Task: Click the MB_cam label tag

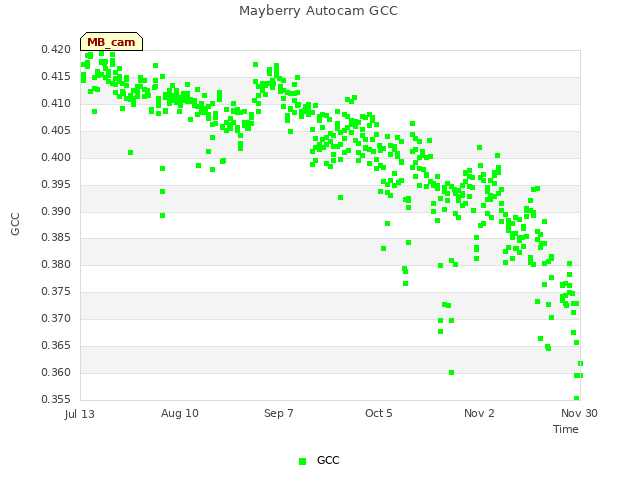Action: tap(111, 42)
